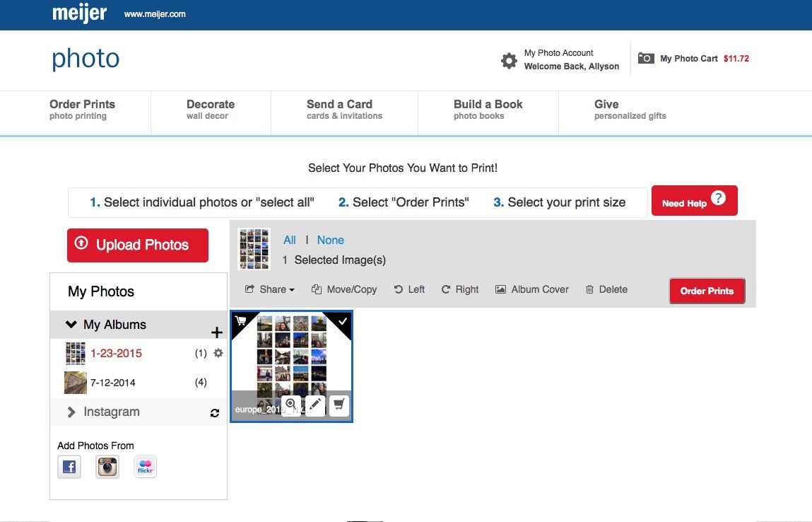Click the photo cart camera icon
Image resolution: width=812 pixels, height=522 pixels.
(646, 58)
